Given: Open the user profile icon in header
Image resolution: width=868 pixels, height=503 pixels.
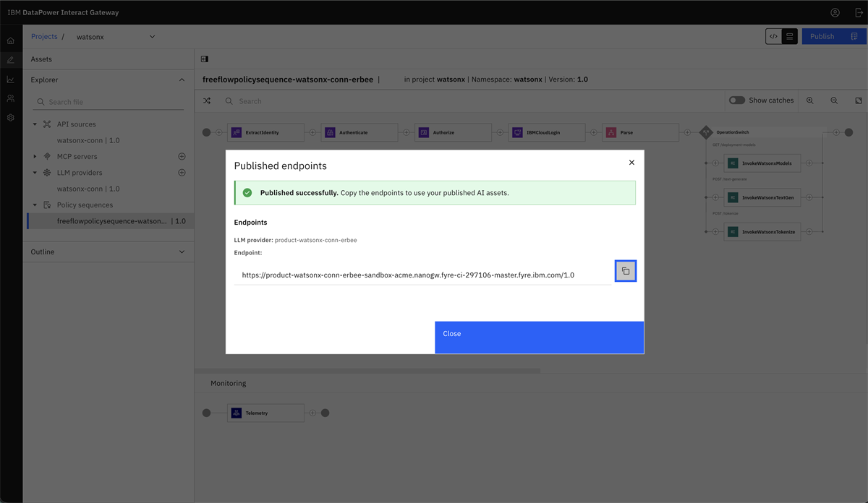Looking at the screenshot, I should [x=835, y=12].
